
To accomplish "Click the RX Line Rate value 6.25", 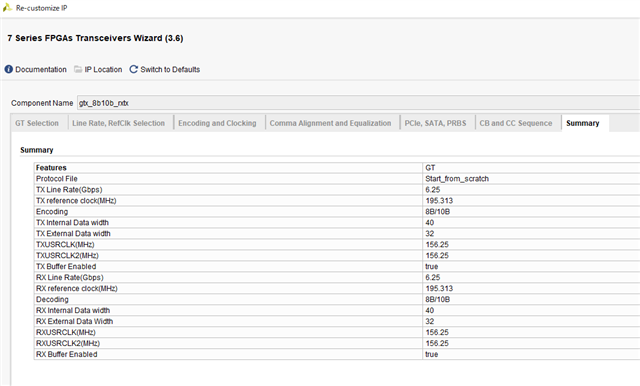I will click(x=433, y=278).
